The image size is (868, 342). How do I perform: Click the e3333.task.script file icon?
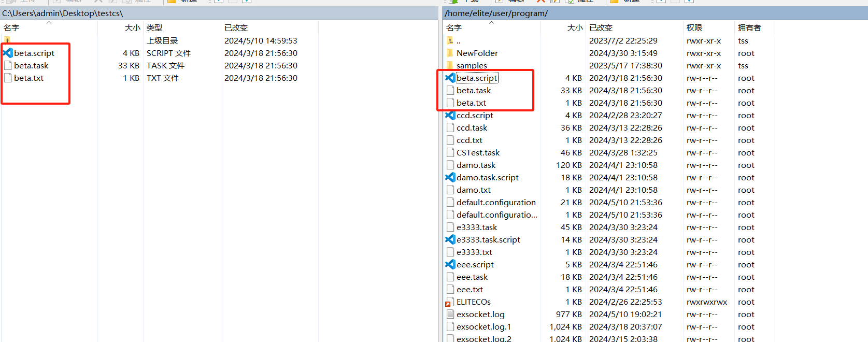(x=450, y=240)
